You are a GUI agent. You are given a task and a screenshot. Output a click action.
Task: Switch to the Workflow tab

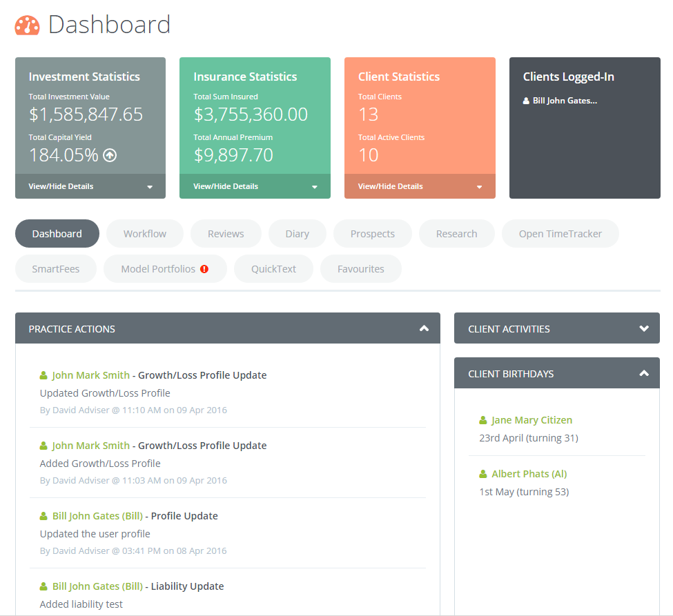point(145,234)
